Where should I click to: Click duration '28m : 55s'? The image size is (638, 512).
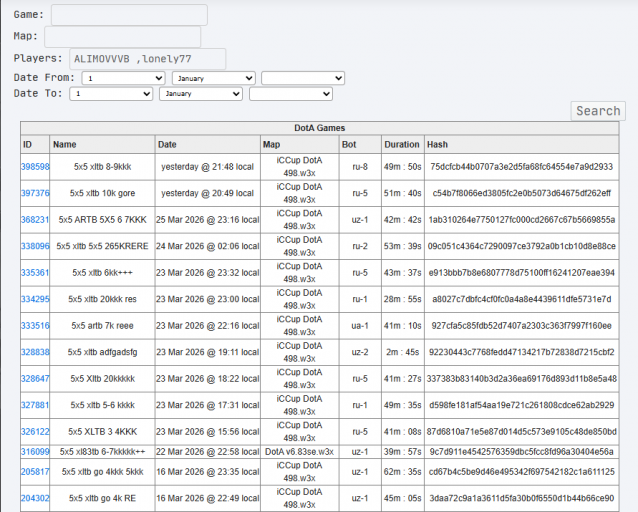402,299
